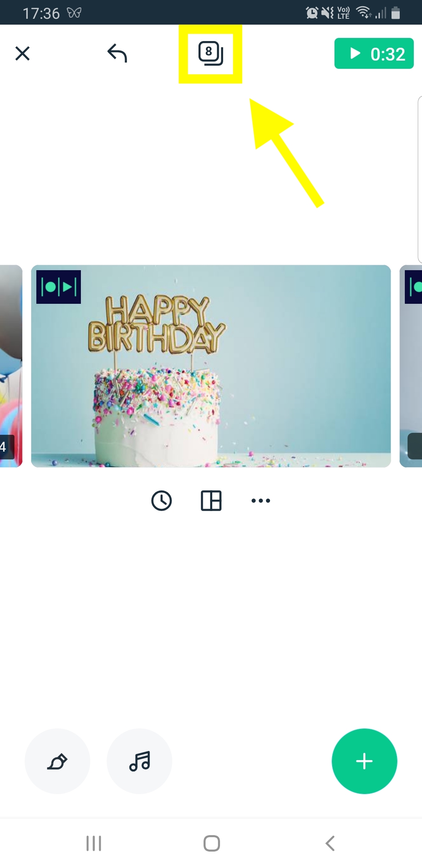Open Android recent apps button
This screenshot has width=422, height=868.
pyautogui.click(x=94, y=843)
